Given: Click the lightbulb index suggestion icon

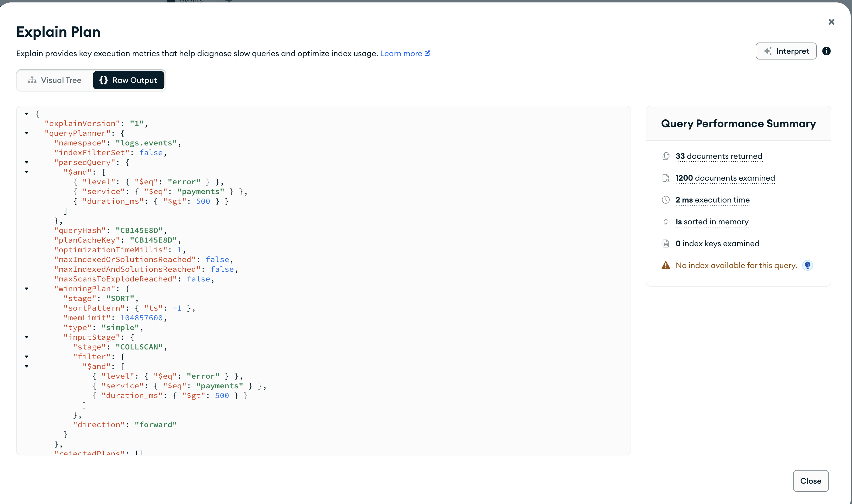Looking at the screenshot, I should (807, 265).
